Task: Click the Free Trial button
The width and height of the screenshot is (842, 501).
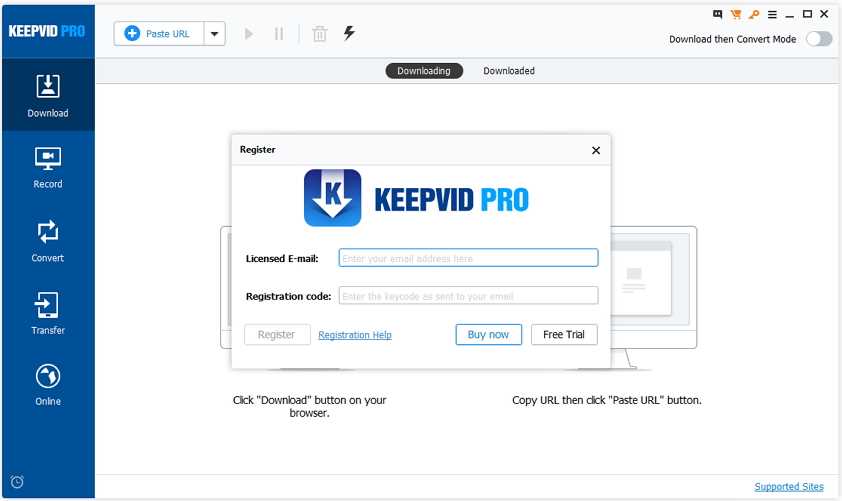Action: [564, 335]
